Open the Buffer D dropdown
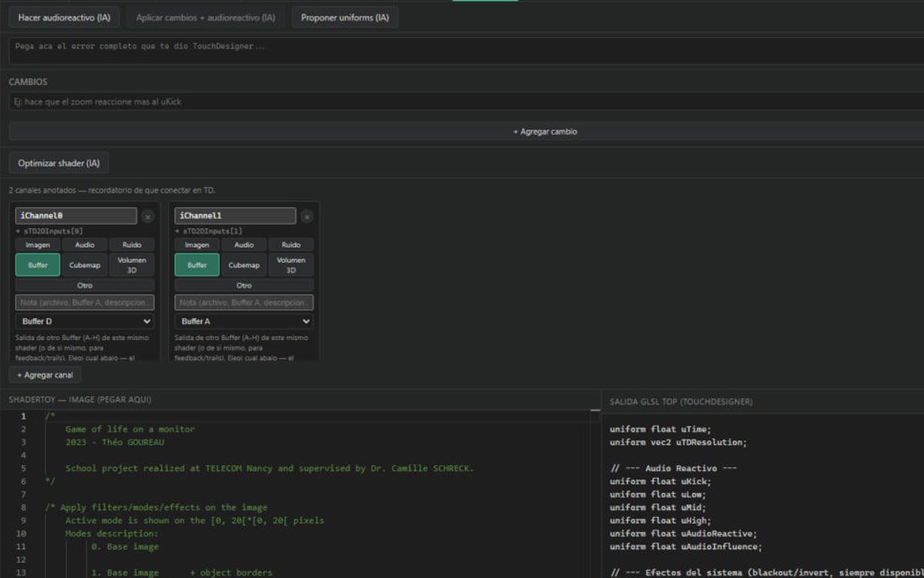The image size is (924, 578). tap(85, 321)
